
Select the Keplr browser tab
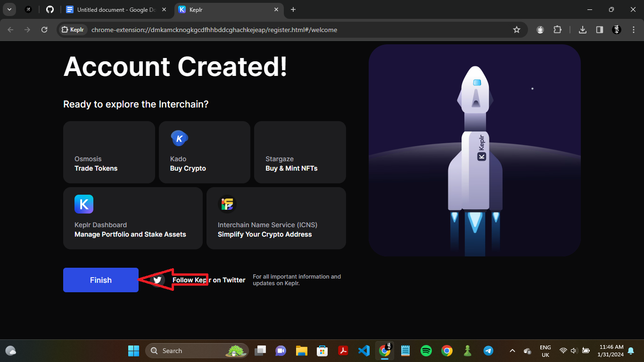[x=229, y=9]
